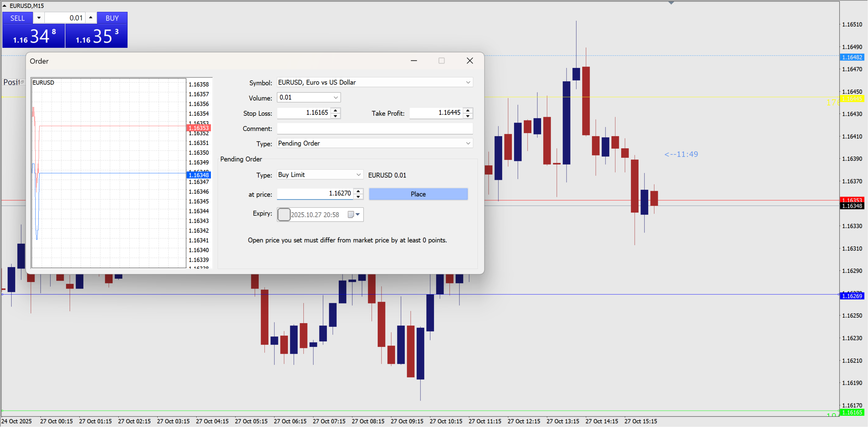Decrease Stop Loss with down arrow

click(335, 116)
